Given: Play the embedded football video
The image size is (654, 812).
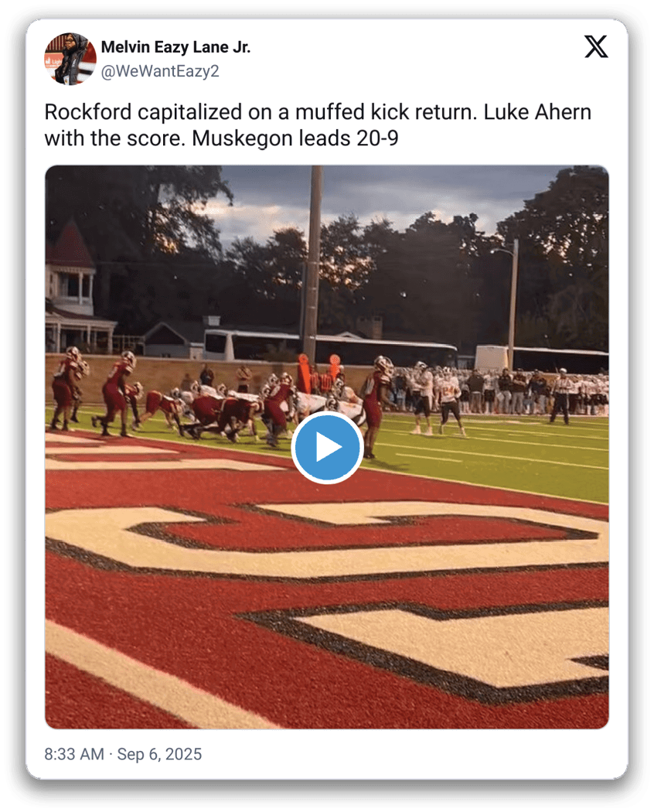Looking at the screenshot, I should [x=327, y=448].
